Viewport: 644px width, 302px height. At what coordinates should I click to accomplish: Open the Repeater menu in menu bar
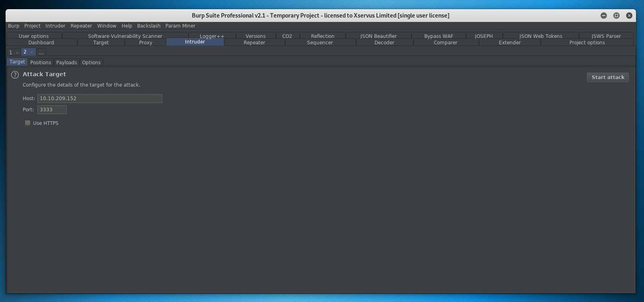click(x=81, y=26)
